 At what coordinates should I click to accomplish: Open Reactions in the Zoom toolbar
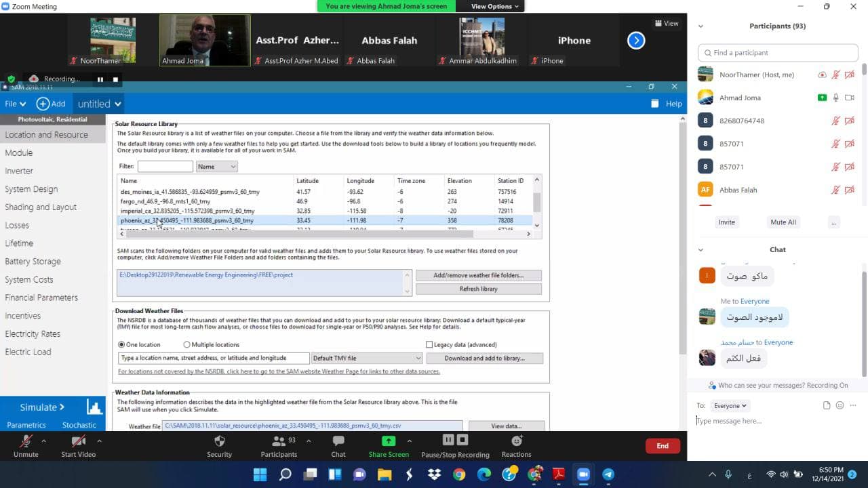pos(516,441)
